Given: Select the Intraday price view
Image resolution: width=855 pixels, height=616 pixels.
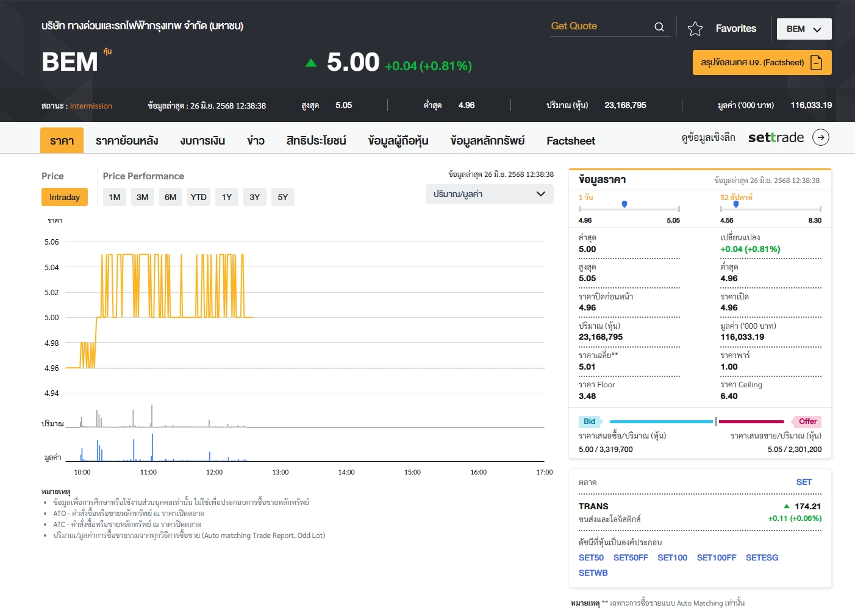Looking at the screenshot, I should (65, 197).
